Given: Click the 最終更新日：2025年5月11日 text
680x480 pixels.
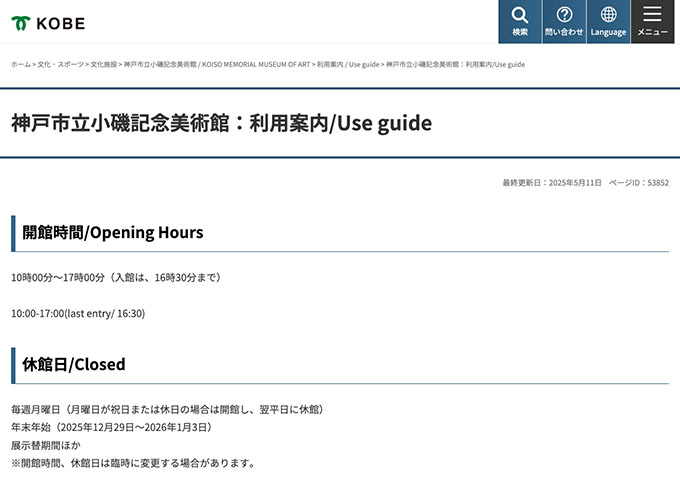Looking at the screenshot, I should coord(552,183).
